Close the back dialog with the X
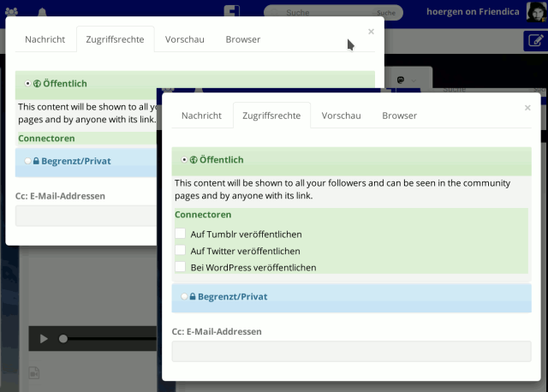 tap(371, 32)
